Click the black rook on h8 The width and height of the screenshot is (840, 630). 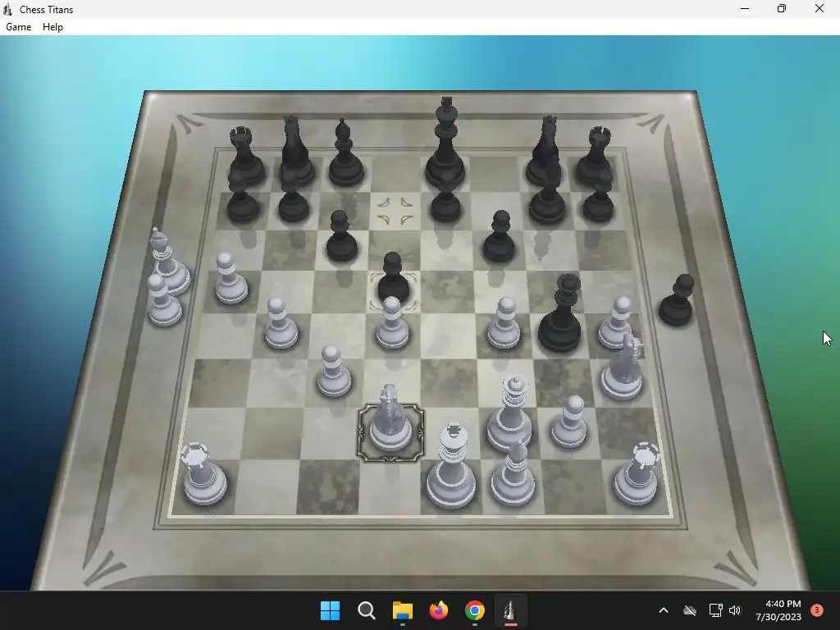(x=596, y=155)
